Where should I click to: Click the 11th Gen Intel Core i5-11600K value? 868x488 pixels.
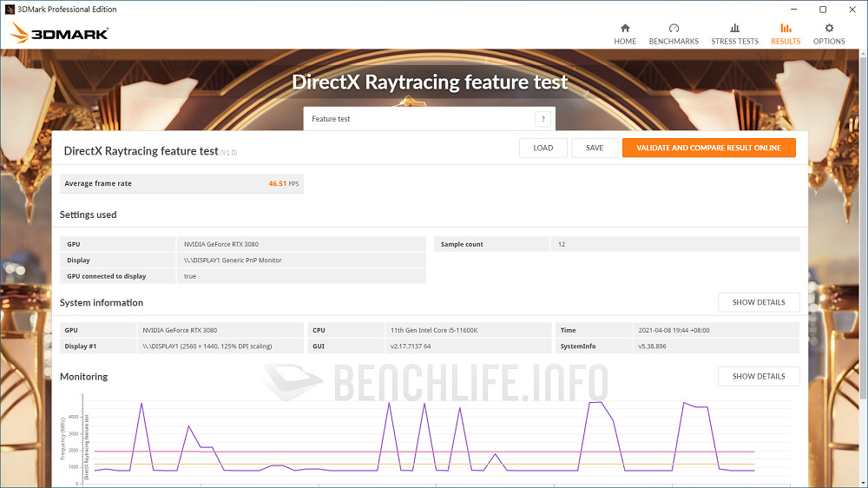click(x=434, y=330)
